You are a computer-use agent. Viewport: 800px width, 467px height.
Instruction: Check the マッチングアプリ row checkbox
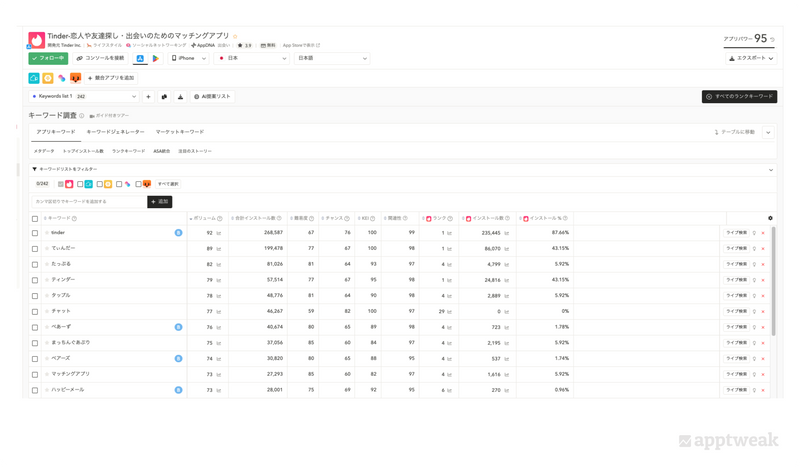click(35, 375)
